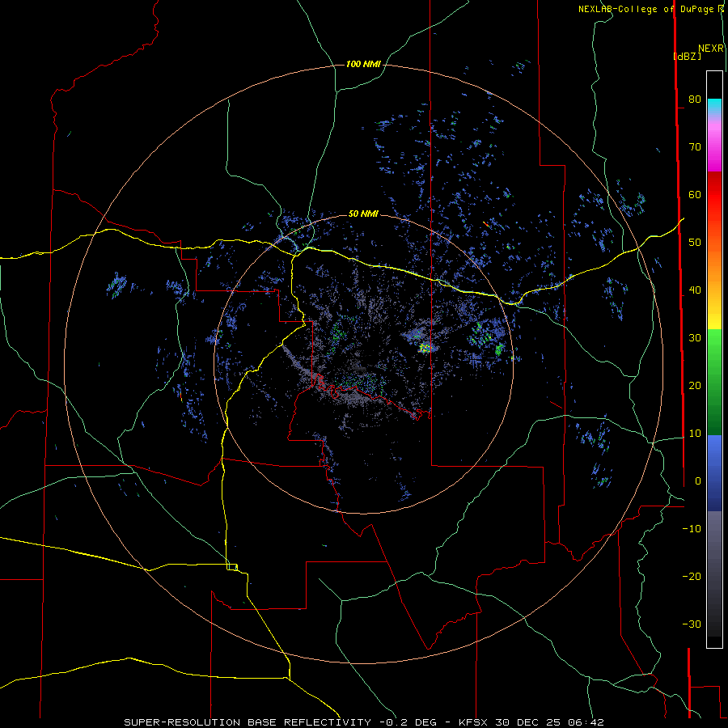This screenshot has width=728, height=728.
Task: Click the 70 value on dBZ scale
Action: point(695,146)
